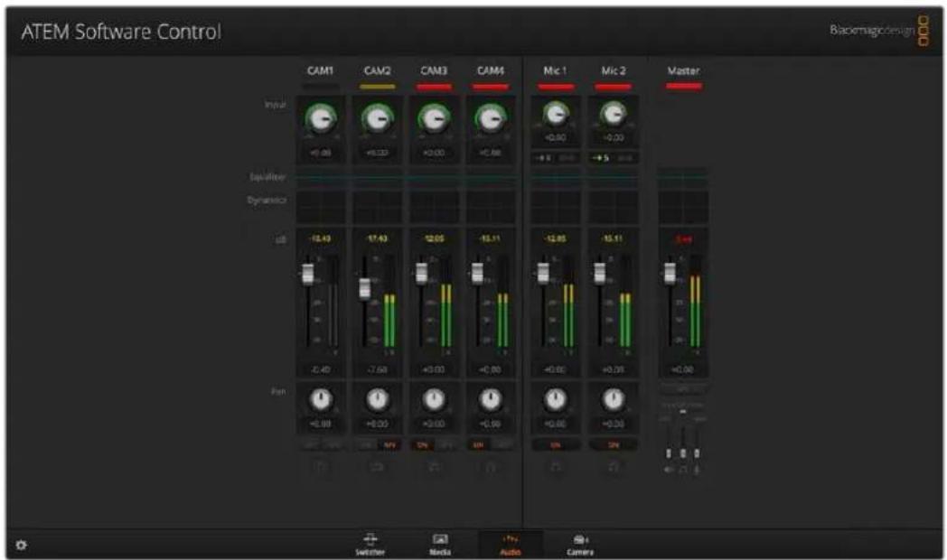Screen dimensions: 947x560
Task: Click the CAM2 input gain knob
Action: pos(377,118)
